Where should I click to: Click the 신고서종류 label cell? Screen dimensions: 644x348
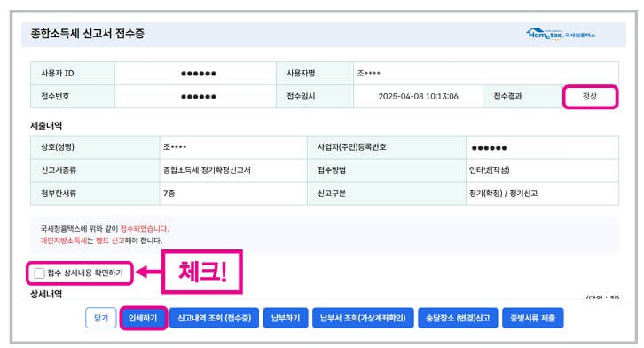tap(95, 170)
